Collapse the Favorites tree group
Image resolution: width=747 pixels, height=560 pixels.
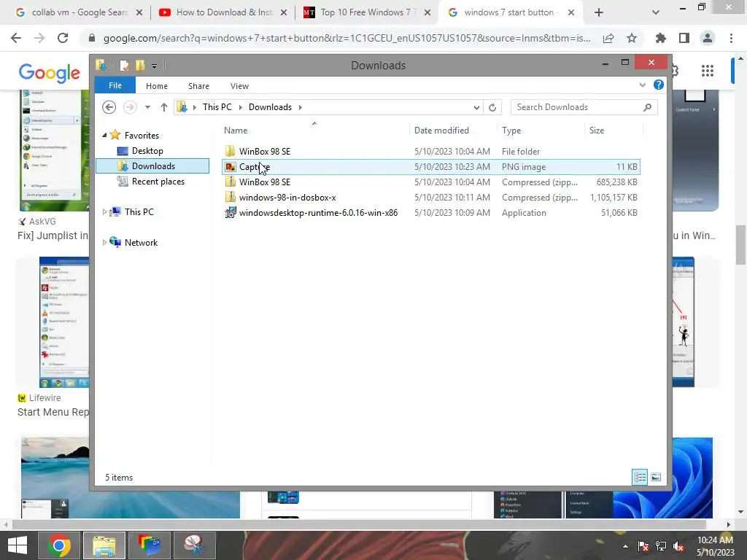click(x=104, y=135)
